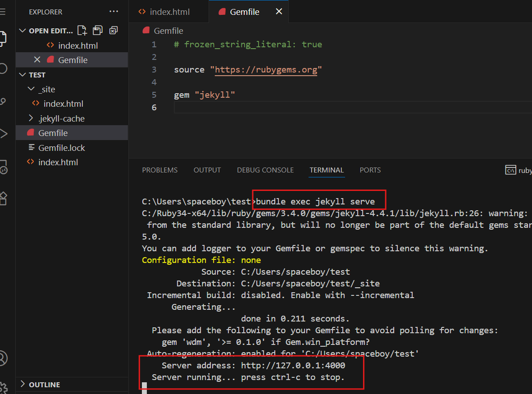The image size is (532, 394).
Task: Click the 'Configuration file: none' terminal line
Action: tap(201, 260)
